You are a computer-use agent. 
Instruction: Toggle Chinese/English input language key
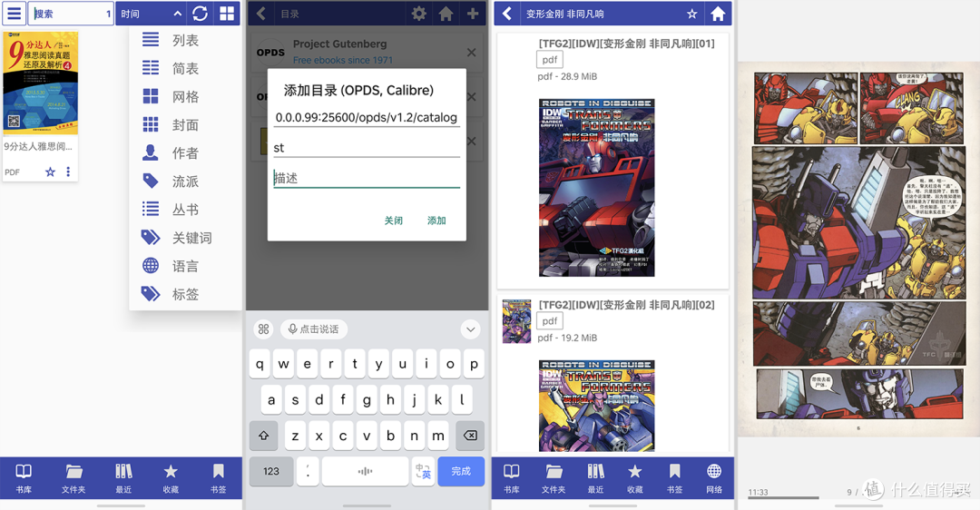pyautogui.click(x=423, y=471)
